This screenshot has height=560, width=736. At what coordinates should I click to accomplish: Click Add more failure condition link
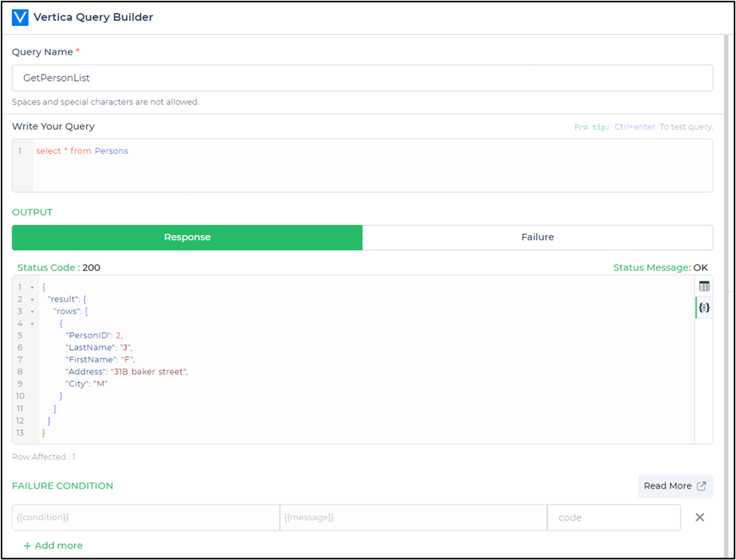(53, 545)
